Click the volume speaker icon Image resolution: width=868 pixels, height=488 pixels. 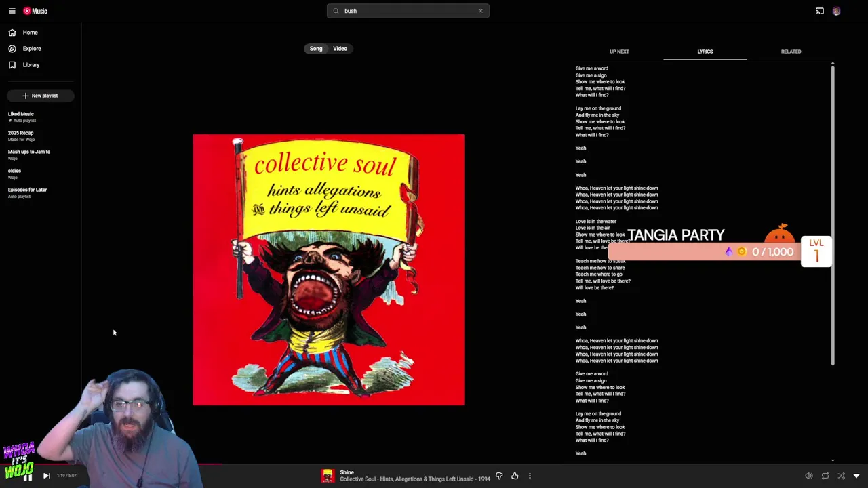pyautogui.click(x=809, y=476)
